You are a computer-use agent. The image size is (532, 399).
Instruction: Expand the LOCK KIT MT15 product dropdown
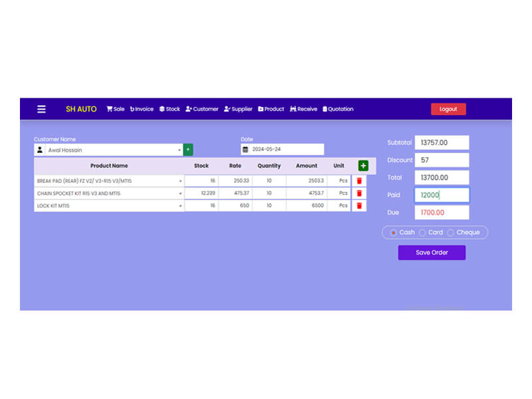click(x=180, y=206)
